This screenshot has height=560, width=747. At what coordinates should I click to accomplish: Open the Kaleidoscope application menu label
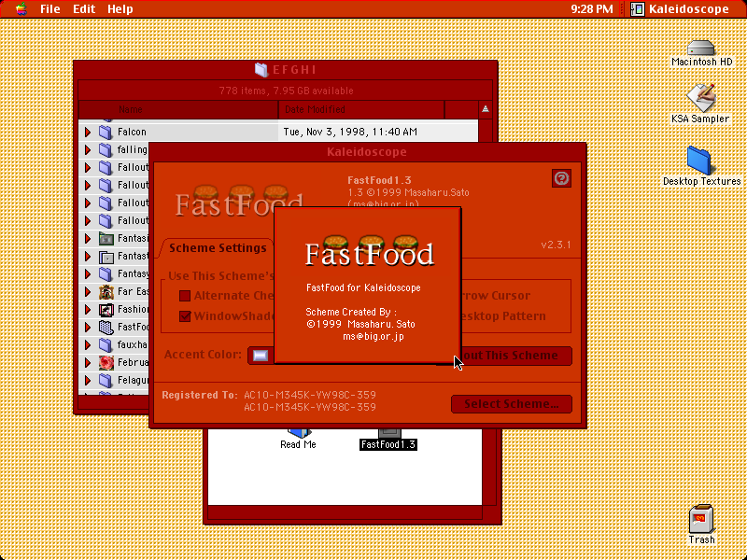[x=688, y=8]
